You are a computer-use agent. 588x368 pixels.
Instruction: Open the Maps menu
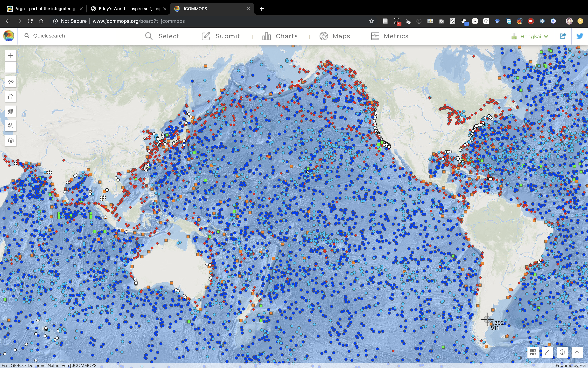click(x=335, y=36)
